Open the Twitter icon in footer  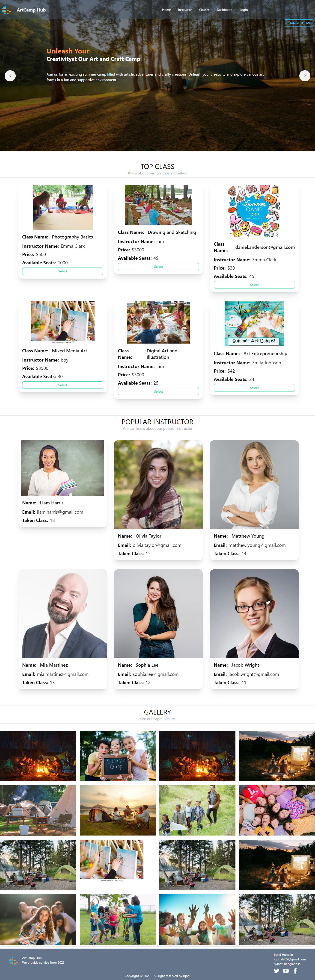276,971
